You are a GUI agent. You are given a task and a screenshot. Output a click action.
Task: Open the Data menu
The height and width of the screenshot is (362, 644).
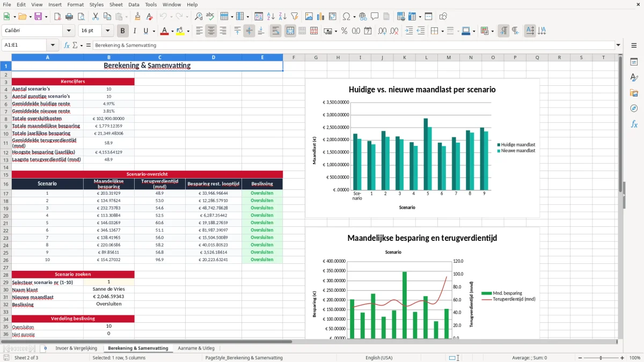pos(134,4)
